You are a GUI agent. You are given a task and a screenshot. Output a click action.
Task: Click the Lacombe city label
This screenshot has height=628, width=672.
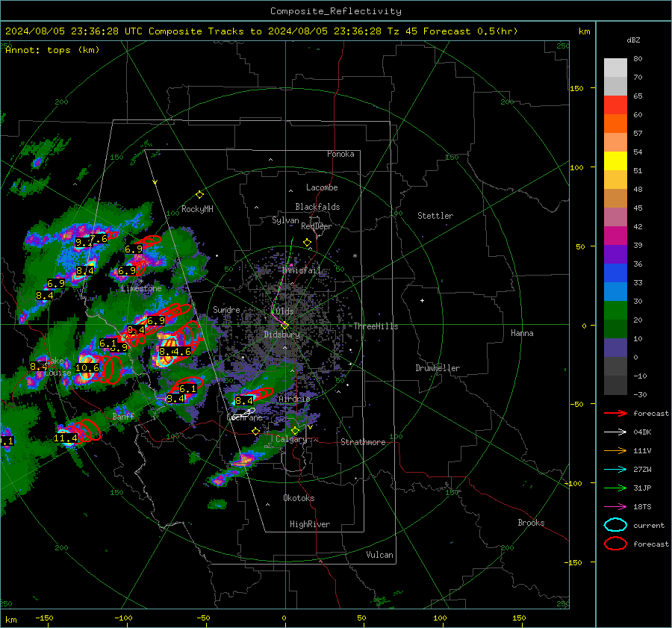(x=322, y=187)
